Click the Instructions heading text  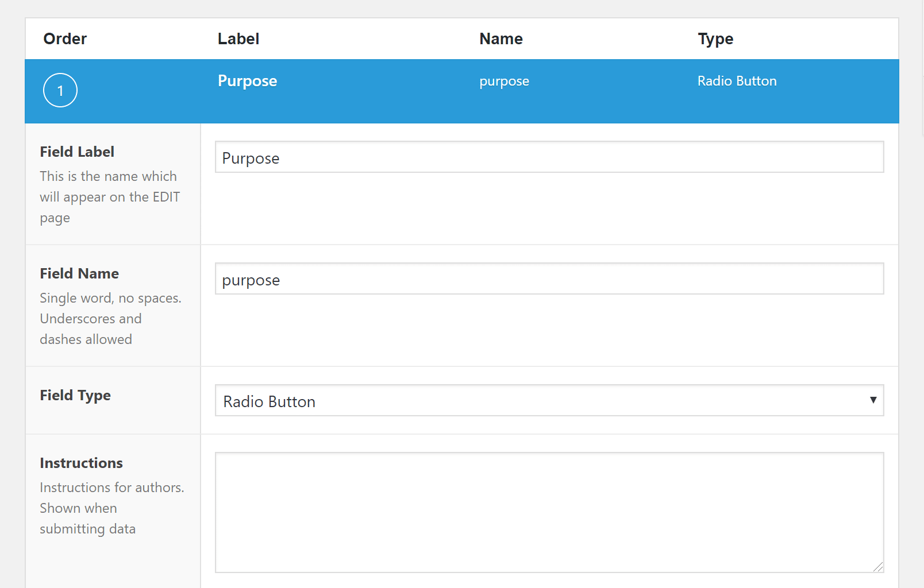point(81,463)
